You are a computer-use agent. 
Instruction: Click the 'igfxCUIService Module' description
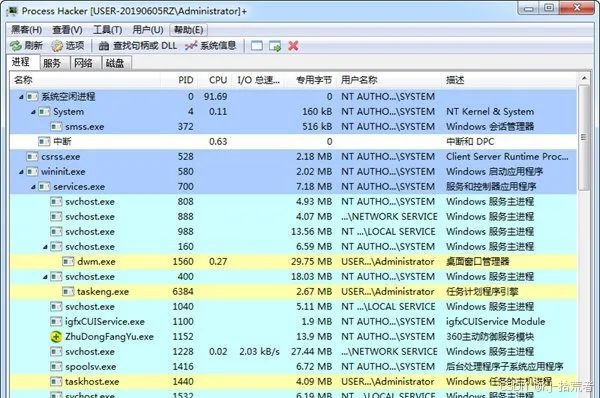point(496,321)
